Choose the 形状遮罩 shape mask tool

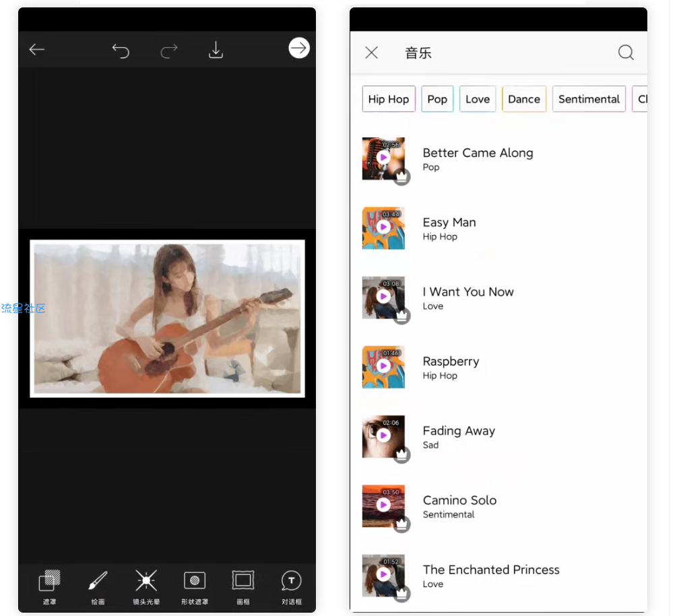(195, 587)
